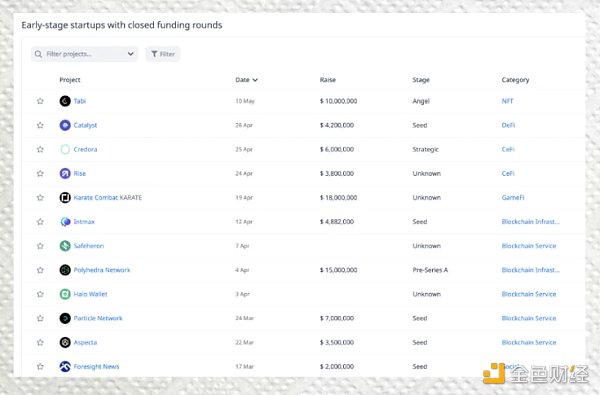
Task: Star the Tabi project row
Action: click(40, 101)
